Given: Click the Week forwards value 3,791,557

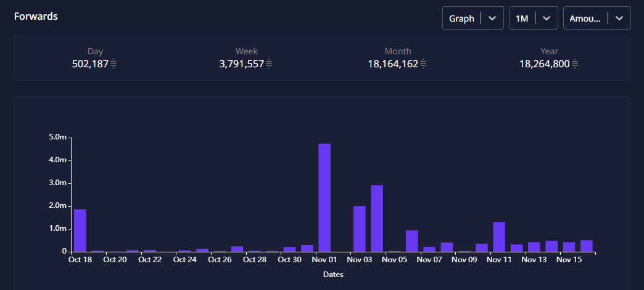Looking at the screenshot, I should [242, 64].
